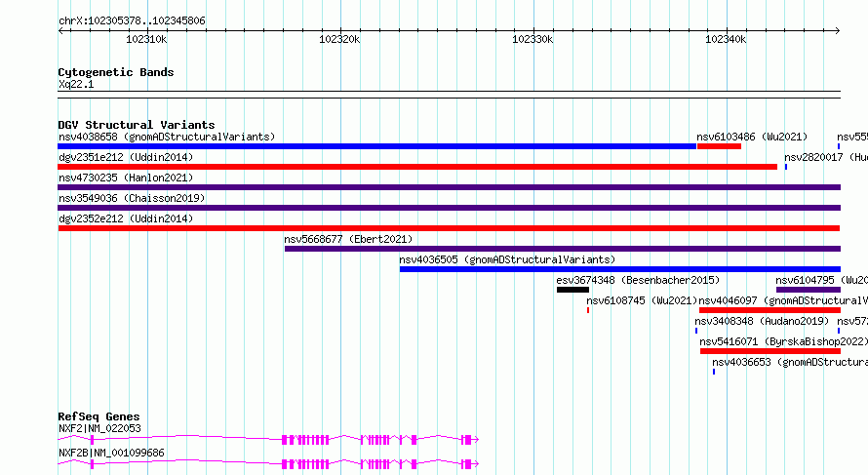The height and width of the screenshot is (475, 868).
Task: Click the nsv3549036 (Chaisson2019) label
Action: (x=132, y=198)
